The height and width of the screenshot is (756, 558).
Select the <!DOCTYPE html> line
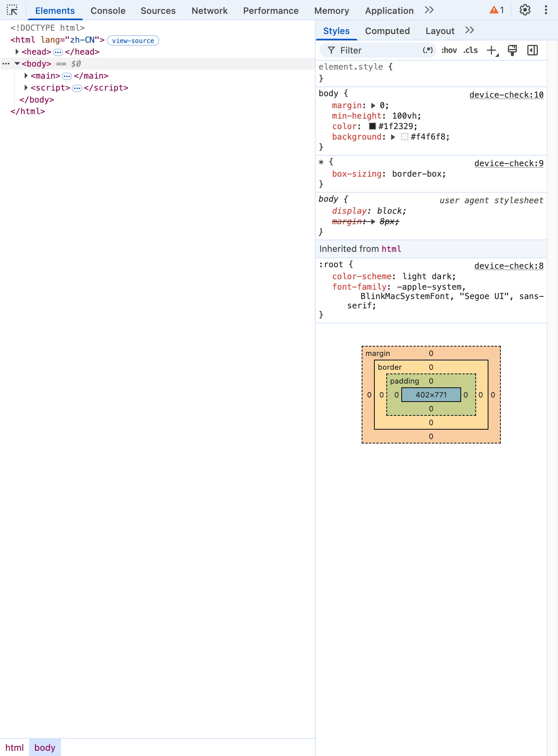pyautogui.click(x=47, y=28)
